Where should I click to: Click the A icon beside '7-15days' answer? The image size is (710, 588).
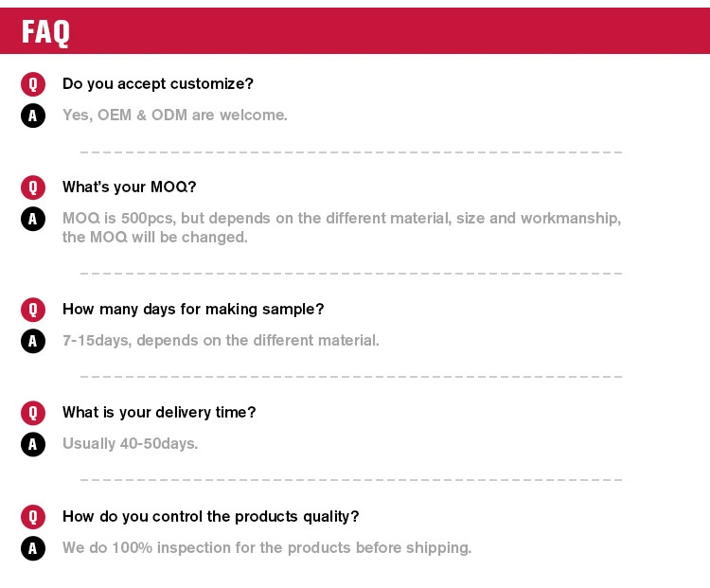pos(33,341)
